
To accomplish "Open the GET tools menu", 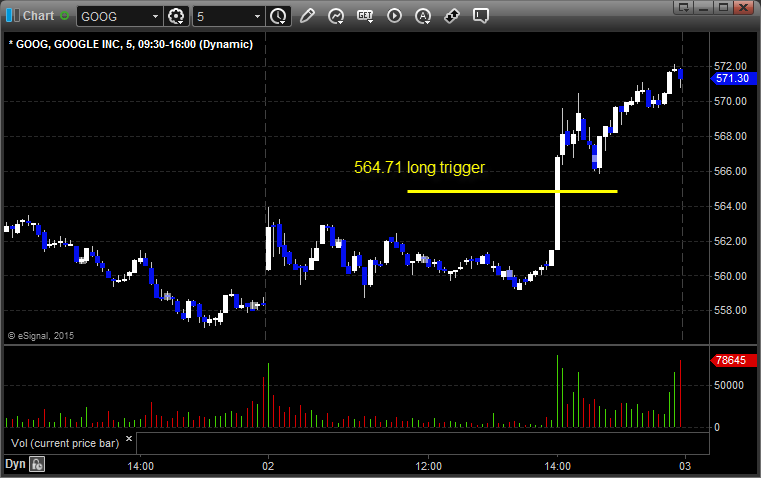I will tap(365, 16).
